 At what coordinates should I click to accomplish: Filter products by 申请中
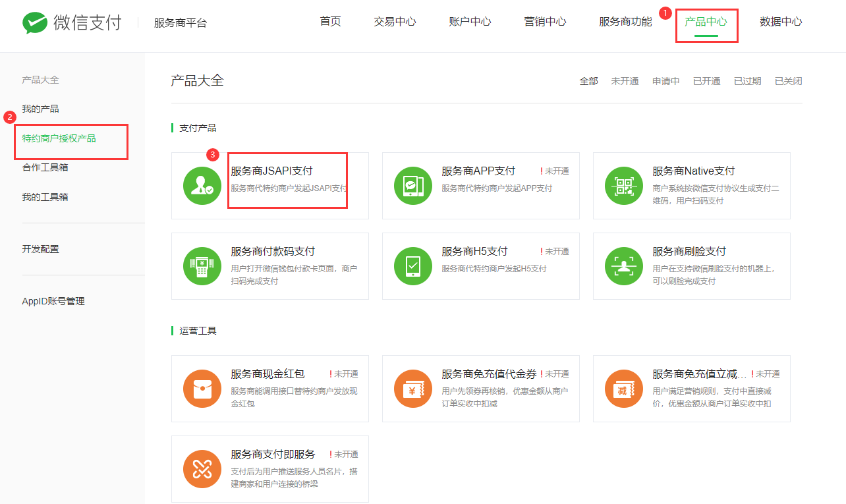click(x=665, y=81)
